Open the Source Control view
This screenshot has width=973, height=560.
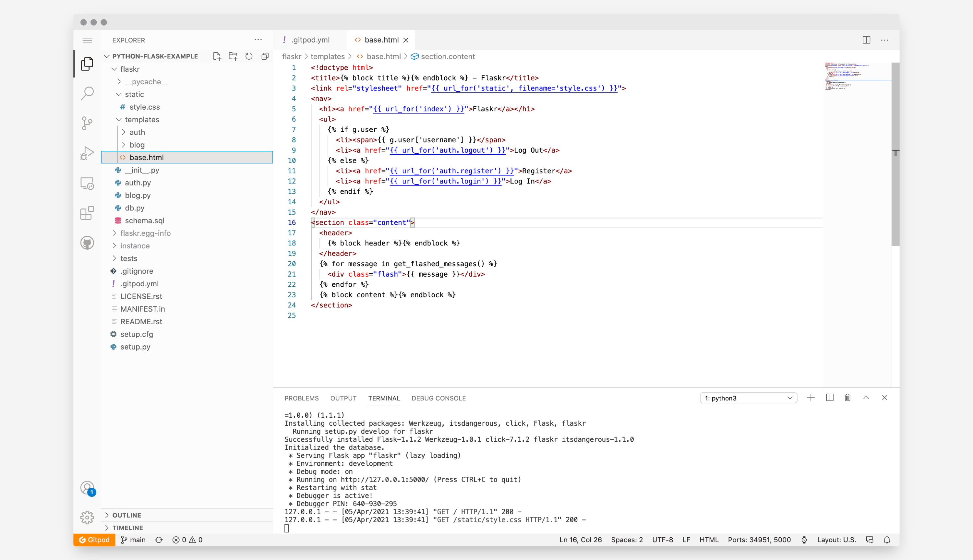pos(87,123)
